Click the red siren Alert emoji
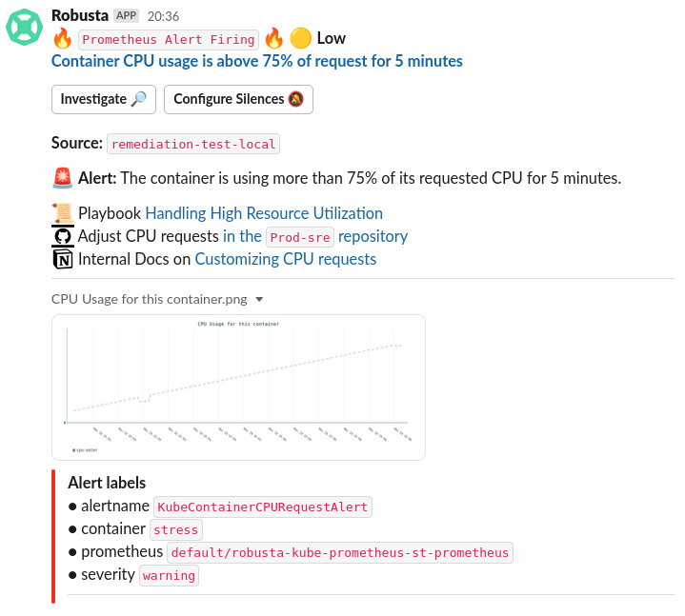The height and width of the screenshot is (616, 685). pos(63,178)
